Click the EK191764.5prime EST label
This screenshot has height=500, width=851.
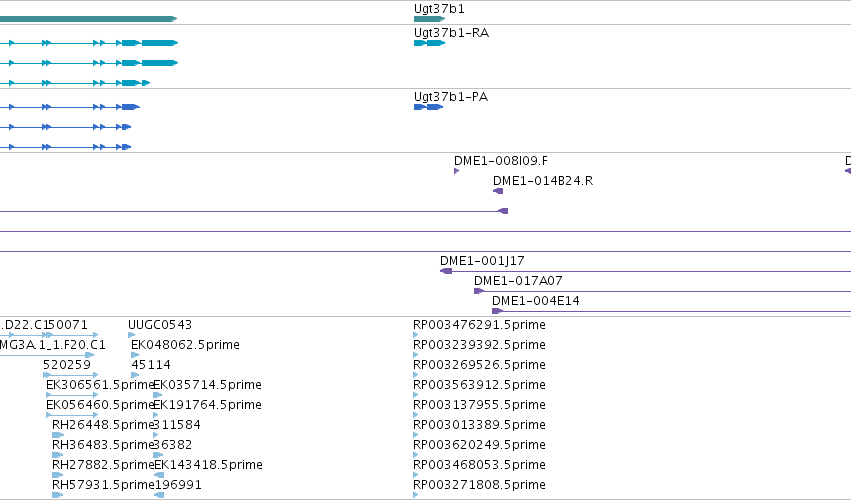(207, 404)
